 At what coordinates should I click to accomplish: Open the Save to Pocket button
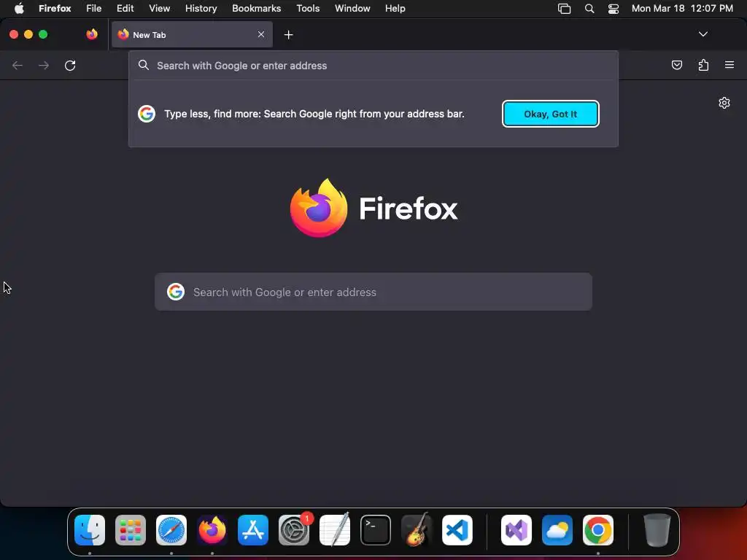(676, 65)
